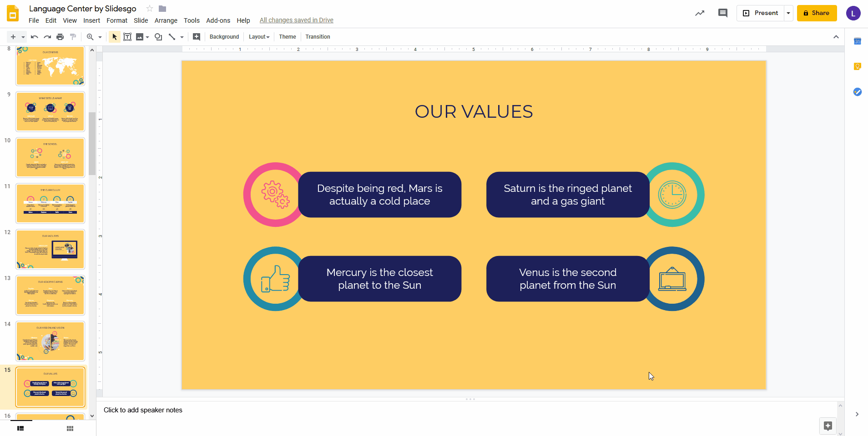Open comment history
The image size is (868, 436).
pos(723,13)
